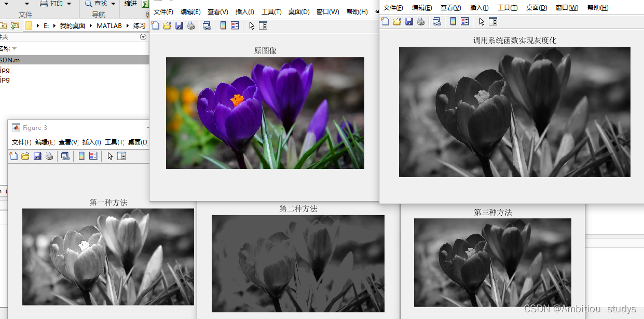Insert legend in Figure 3
This screenshot has width=644, height=319.
click(x=93, y=156)
